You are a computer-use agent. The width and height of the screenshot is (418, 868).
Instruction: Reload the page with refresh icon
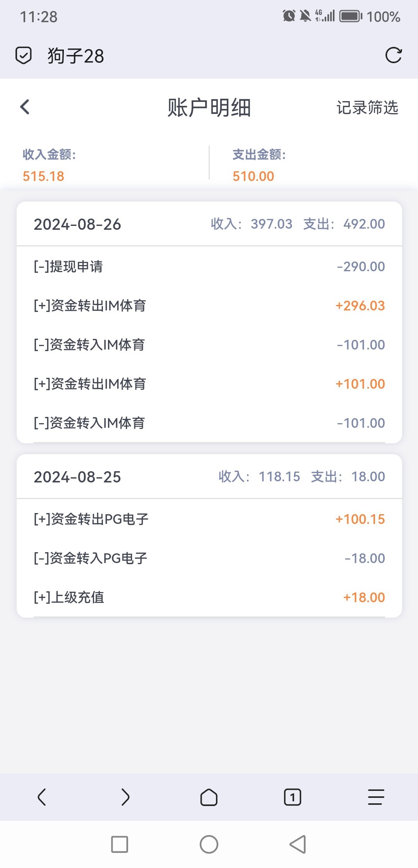click(394, 55)
